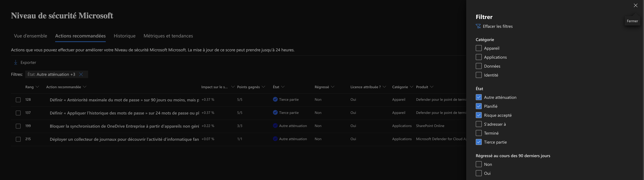The height and width of the screenshot is (180, 644).
Task: Click Tierce partie status icon in row 128
Action: click(x=275, y=99)
